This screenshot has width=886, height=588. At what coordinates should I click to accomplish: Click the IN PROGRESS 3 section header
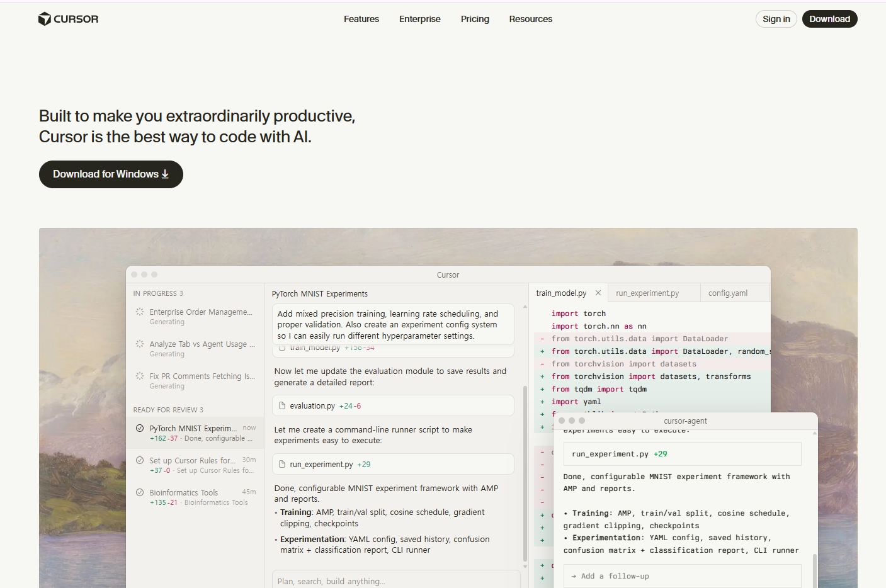[158, 293]
